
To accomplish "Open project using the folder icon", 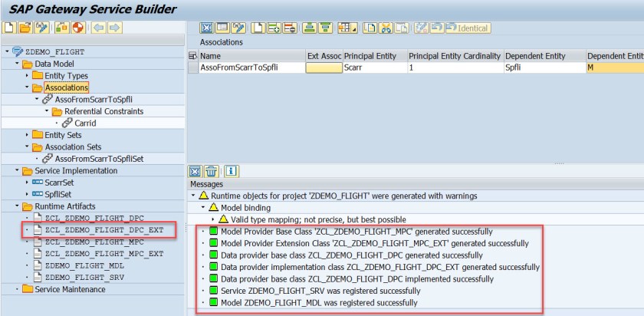I will tap(25, 28).
